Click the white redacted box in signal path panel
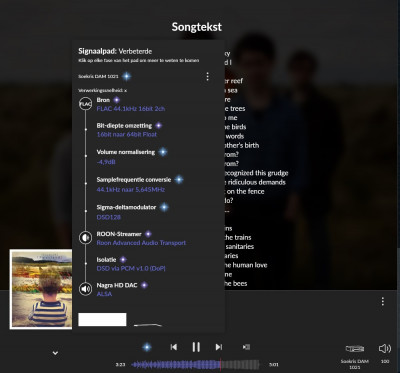This screenshot has height=373, width=400. (x=102, y=319)
